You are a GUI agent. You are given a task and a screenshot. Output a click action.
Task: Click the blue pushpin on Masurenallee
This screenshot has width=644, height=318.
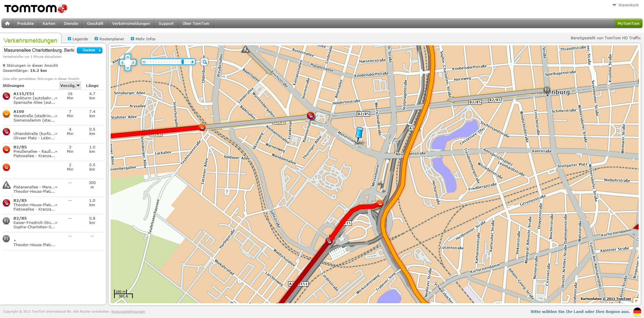pyautogui.click(x=359, y=134)
